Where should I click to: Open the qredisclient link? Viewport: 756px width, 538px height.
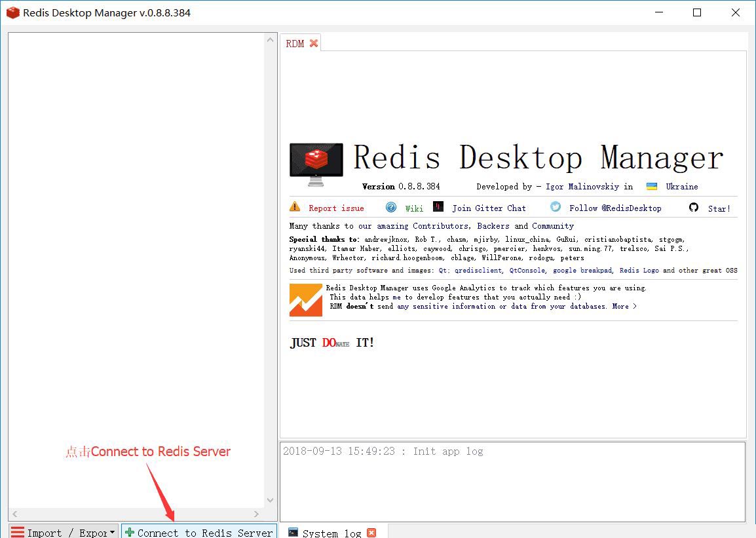478,271
